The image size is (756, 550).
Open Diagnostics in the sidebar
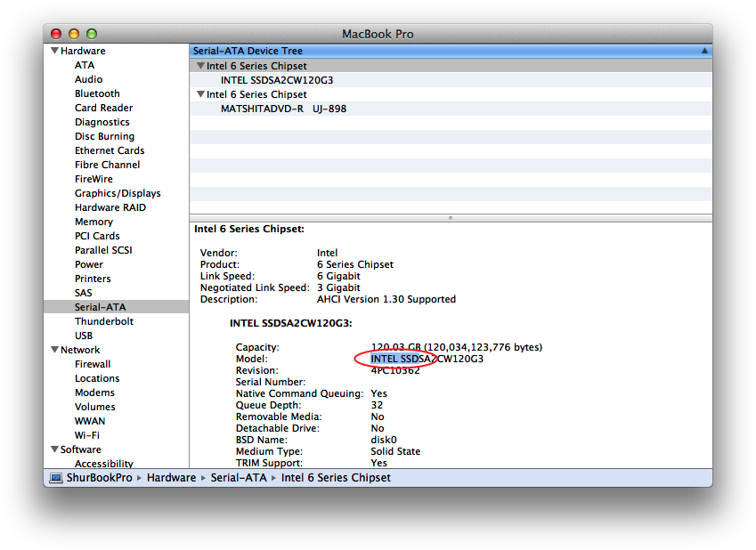point(102,122)
